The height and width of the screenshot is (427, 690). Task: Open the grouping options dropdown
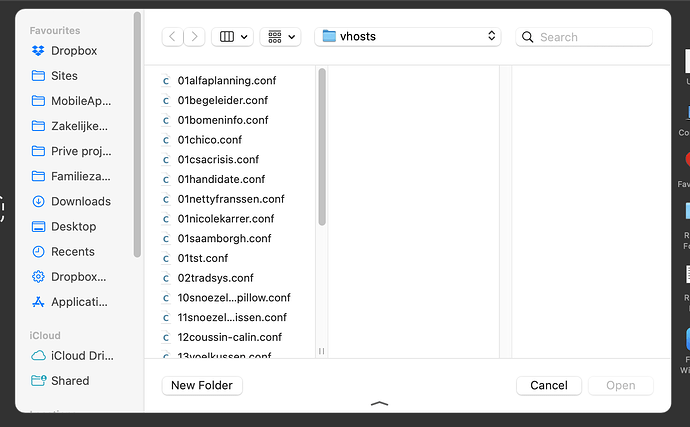[x=280, y=37]
